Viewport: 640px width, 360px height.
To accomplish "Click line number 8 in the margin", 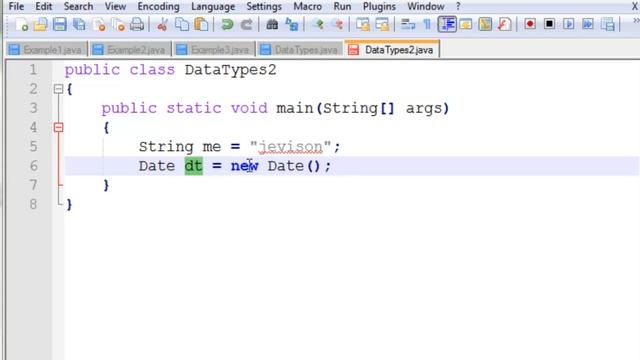I will click(x=33, y=204).
